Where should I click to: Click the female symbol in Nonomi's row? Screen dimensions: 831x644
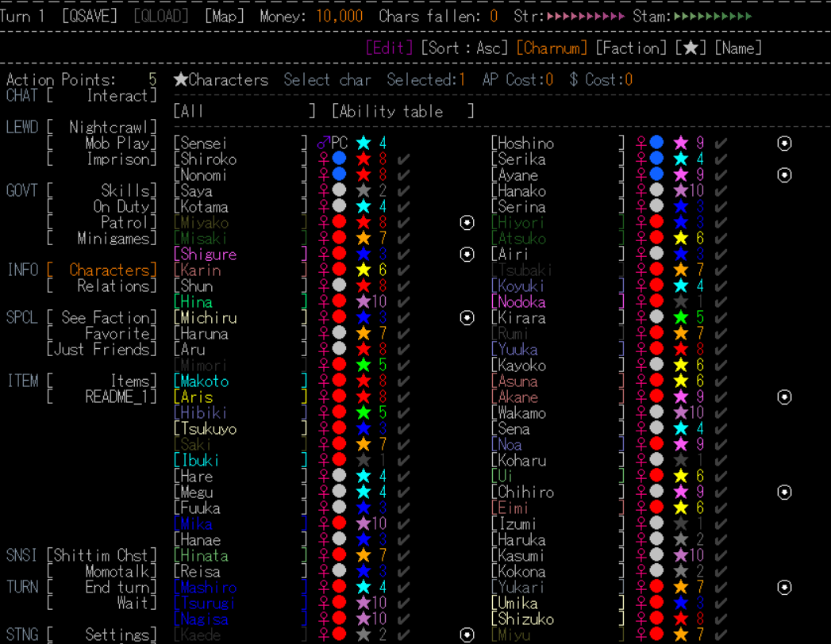click(x=324, y=174)
